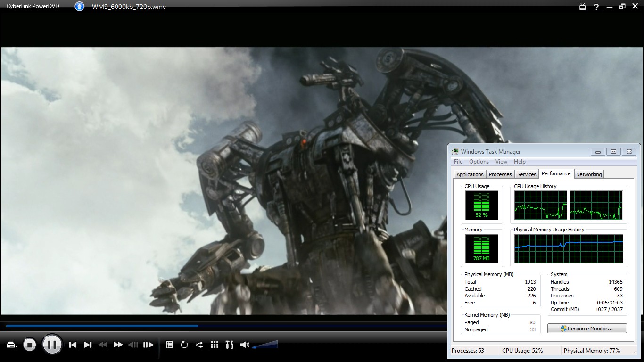Click the Cached memory value 220
The image size is (644, 362).
(532, 289)
